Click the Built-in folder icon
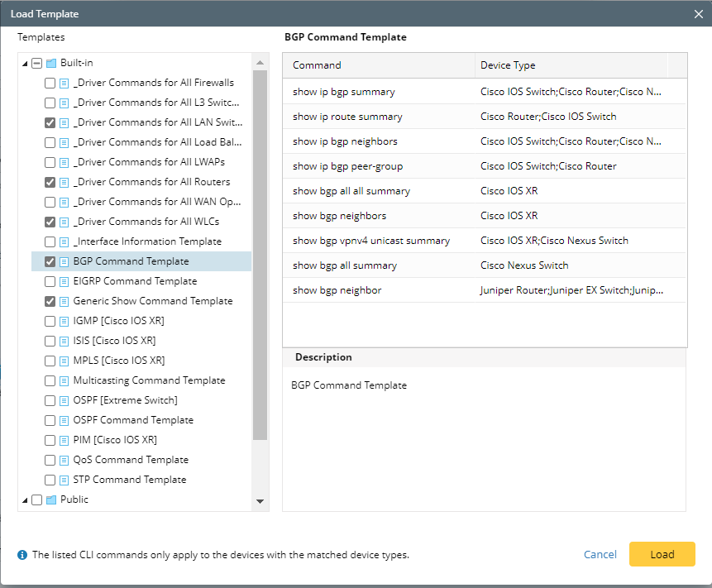Image resolution: width=712 pixels, height=588 pixels. point(50,63)
